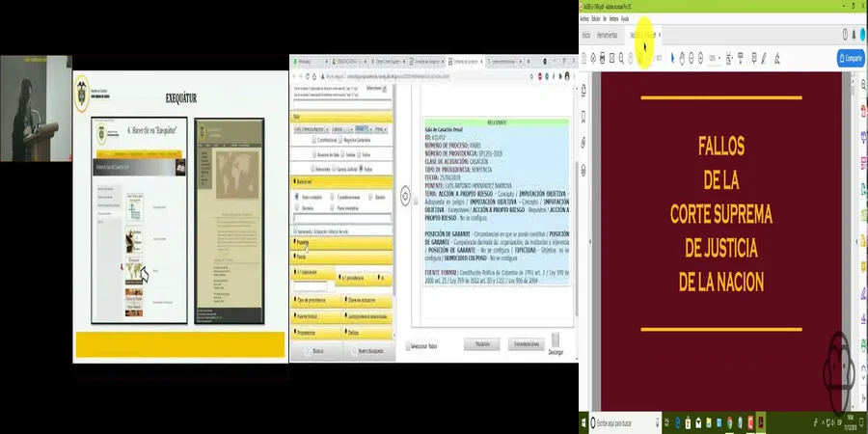The image size is (868, 434).
Task: Click the Acrobat email envelope icon
Action: click(x=611, y=58)
